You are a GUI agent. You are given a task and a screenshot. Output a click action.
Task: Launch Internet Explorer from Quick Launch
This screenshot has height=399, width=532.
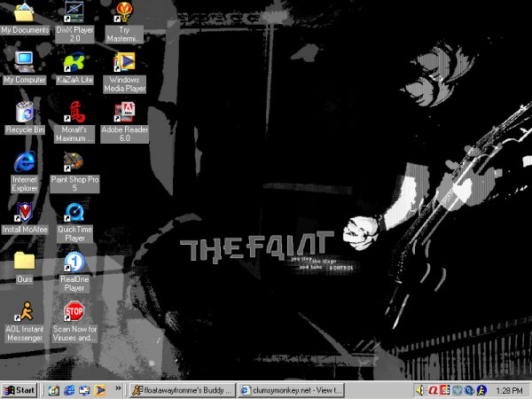pos(69,390)
